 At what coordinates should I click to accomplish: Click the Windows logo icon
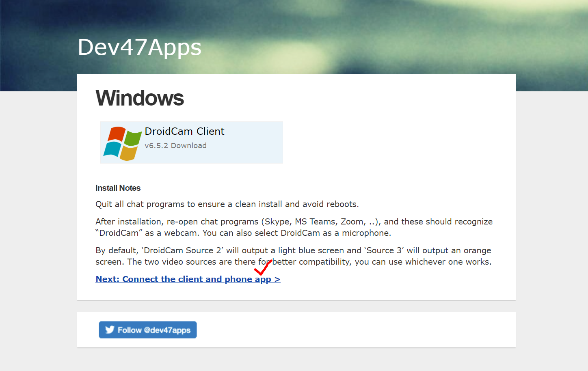122,143
